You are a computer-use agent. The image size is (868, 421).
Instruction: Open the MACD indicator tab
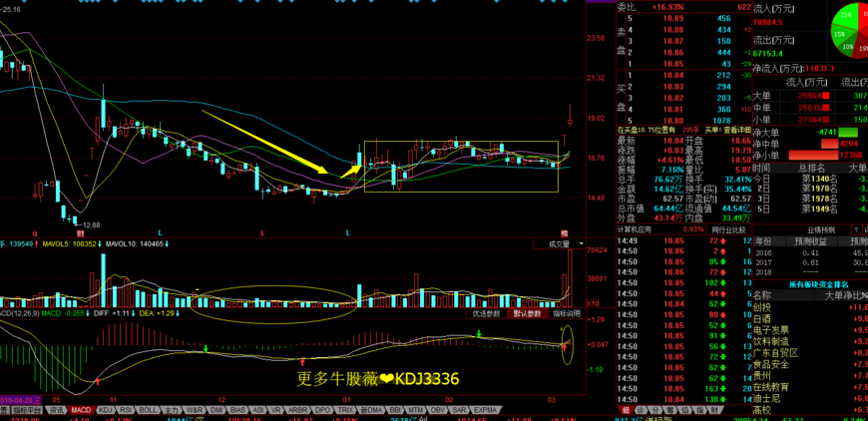81,410
